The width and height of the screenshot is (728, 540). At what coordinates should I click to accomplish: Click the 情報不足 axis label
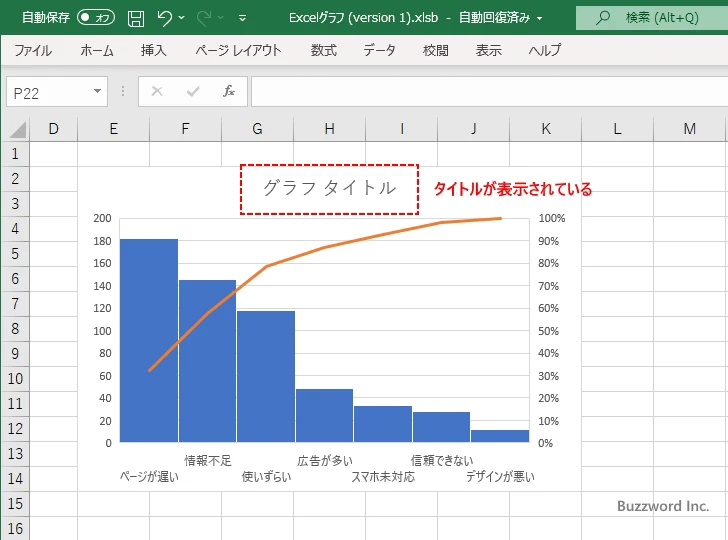(208, 461)
